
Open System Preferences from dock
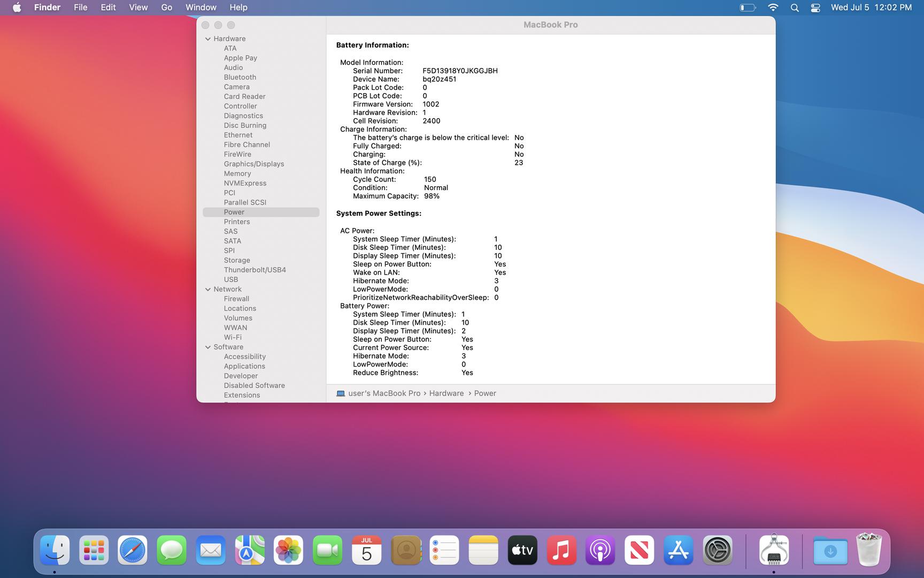(718, 550)
